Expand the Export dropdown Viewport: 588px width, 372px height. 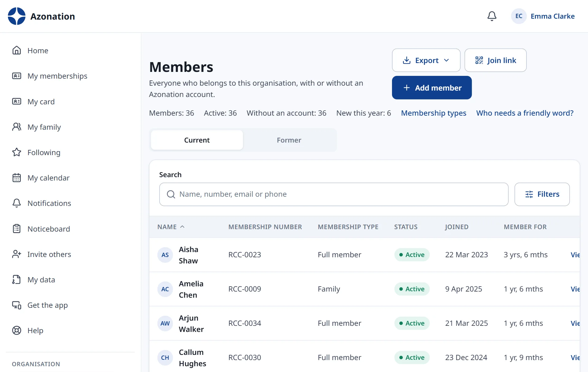[x=426, y=60]
